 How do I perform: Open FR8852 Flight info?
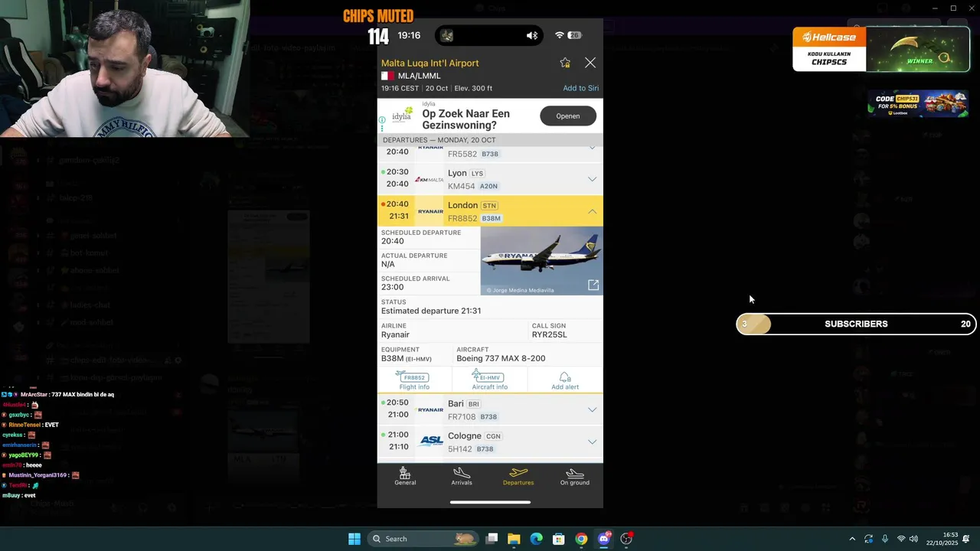pos(414,380)
